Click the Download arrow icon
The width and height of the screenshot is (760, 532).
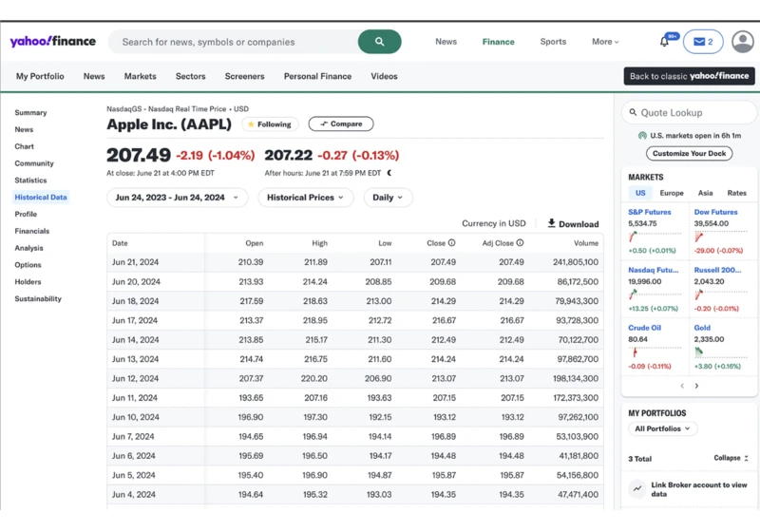pos(551,223)
